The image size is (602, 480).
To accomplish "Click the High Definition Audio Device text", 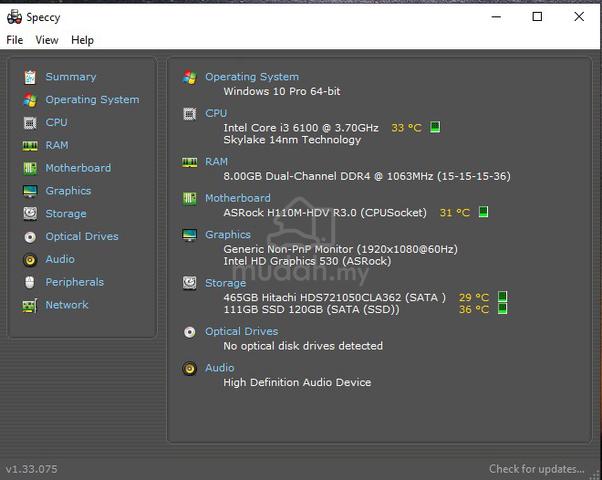I will 297,382.
